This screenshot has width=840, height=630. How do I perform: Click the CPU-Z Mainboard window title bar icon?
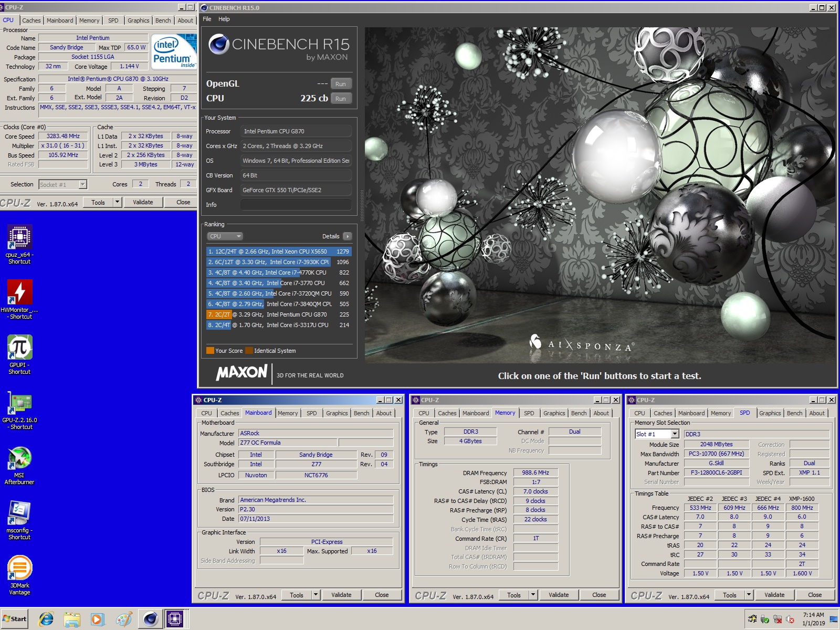click(x=198, y=400)
